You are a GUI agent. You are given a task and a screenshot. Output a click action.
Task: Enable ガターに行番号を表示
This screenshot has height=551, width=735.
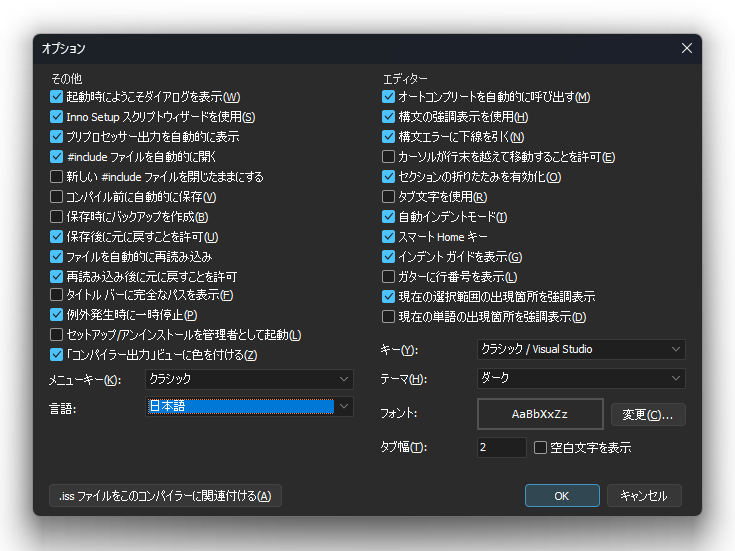coord(388,277)
